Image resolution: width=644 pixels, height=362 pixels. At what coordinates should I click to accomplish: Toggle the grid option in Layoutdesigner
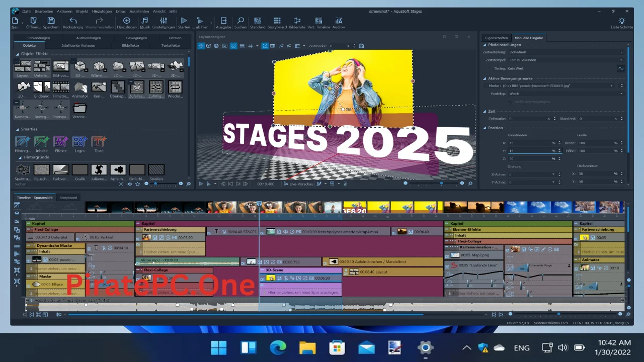(251, 46)
